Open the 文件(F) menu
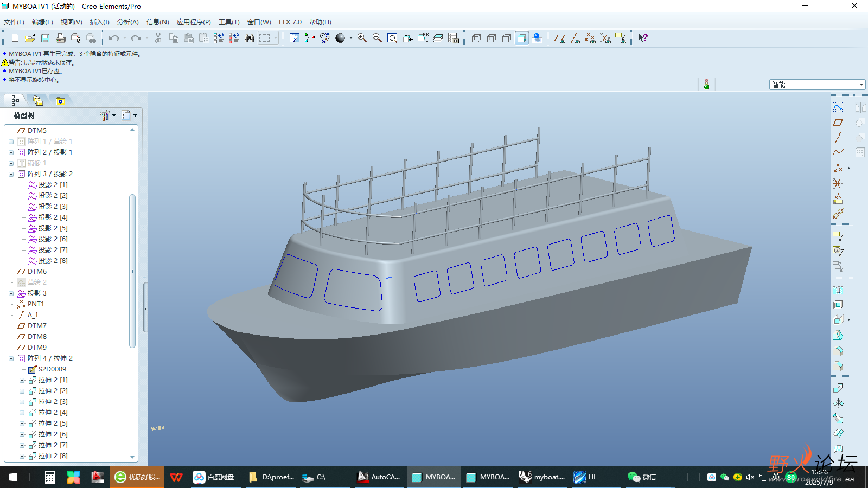Viewport: 868px width, 488px height. click(x=14, y=22)
